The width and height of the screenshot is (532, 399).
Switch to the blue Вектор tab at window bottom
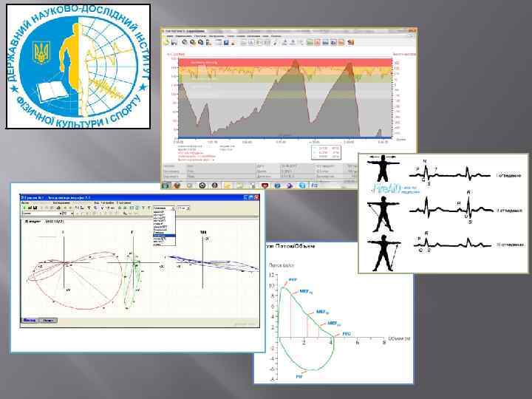(x=30, y=320)
